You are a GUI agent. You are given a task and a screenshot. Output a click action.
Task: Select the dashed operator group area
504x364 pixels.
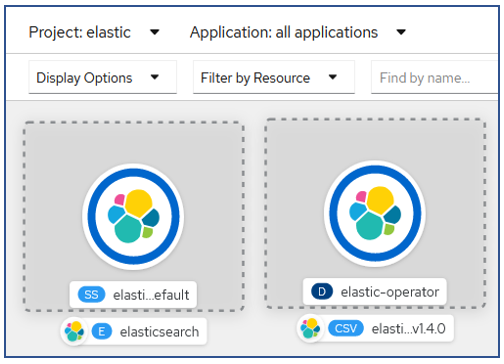[x=375, y=213]
